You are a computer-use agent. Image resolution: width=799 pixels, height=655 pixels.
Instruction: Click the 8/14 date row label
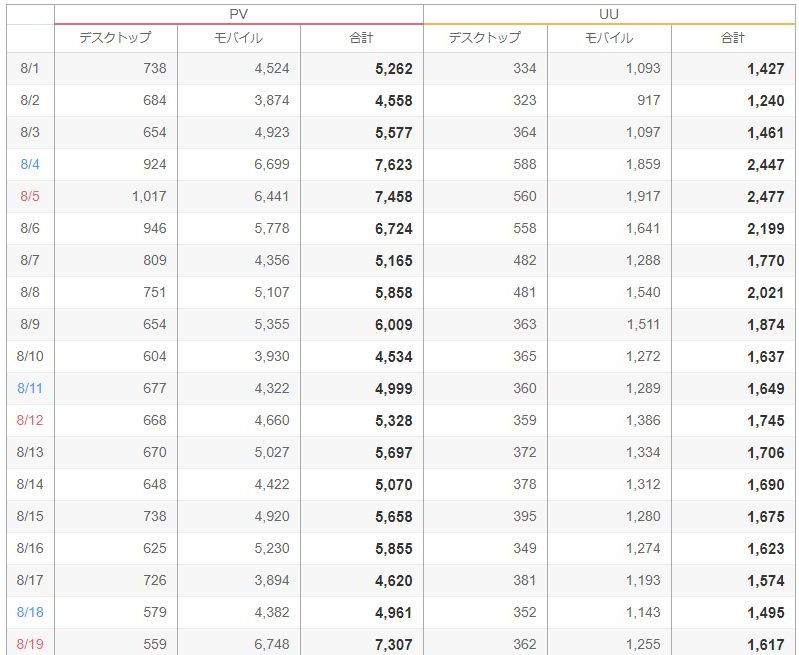(x=30, y=484)
